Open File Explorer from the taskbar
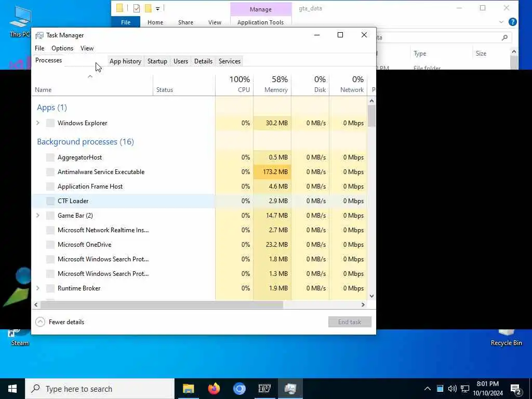This screenshot has width=532, height=399. click(188, 389)
